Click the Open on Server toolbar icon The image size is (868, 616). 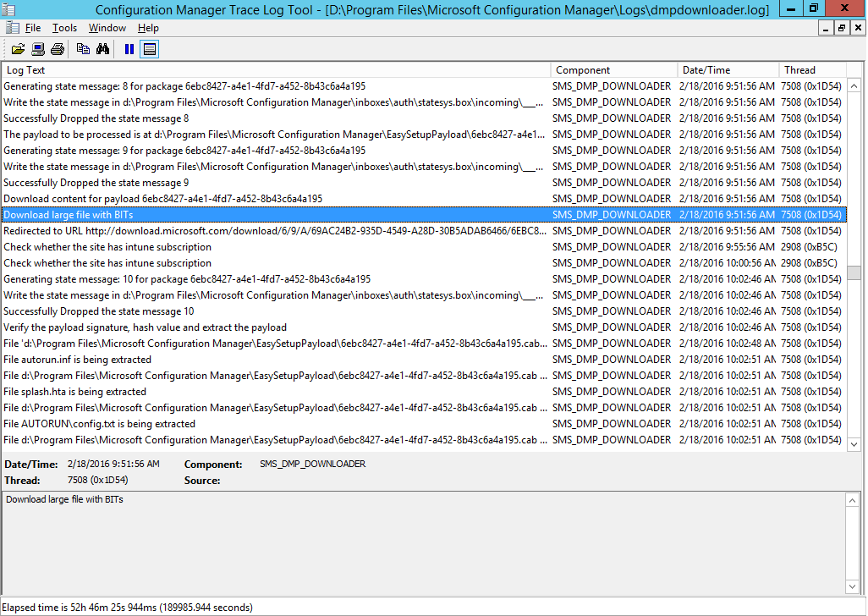click(37, 49)
